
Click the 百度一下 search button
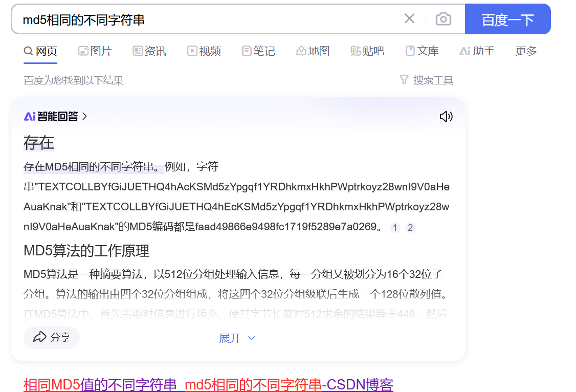[x=507, y=19]
